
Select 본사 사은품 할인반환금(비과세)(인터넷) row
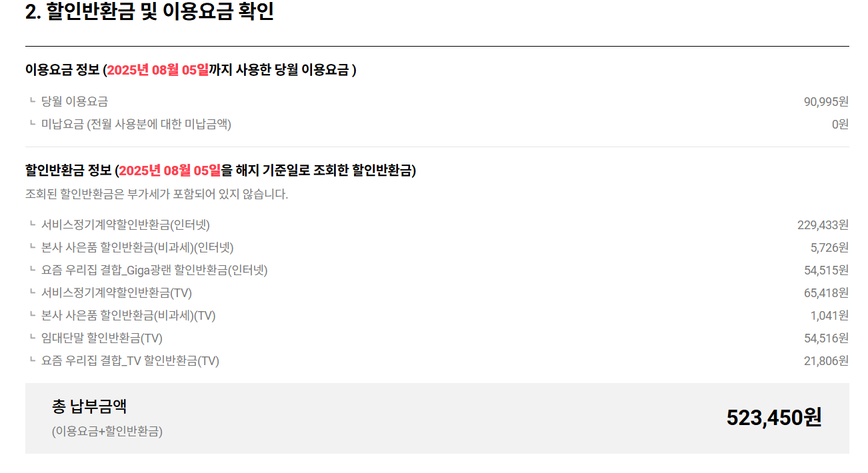pos(437,247)
